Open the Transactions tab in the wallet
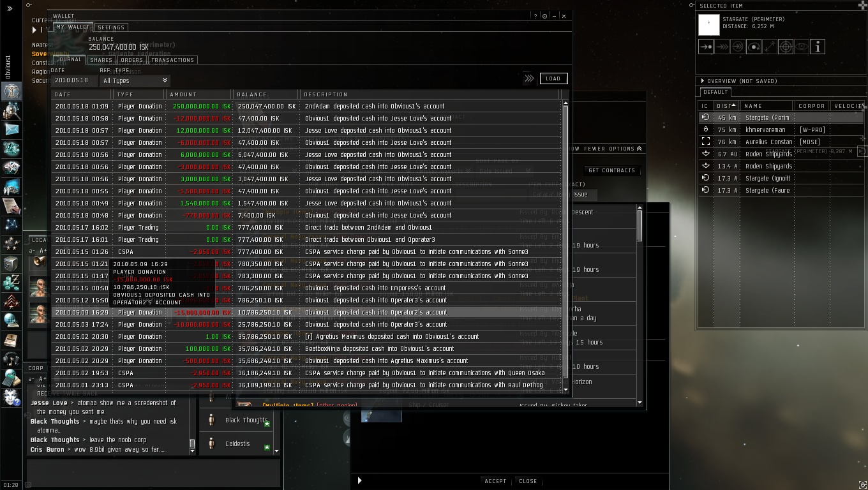 click(172, 60)
